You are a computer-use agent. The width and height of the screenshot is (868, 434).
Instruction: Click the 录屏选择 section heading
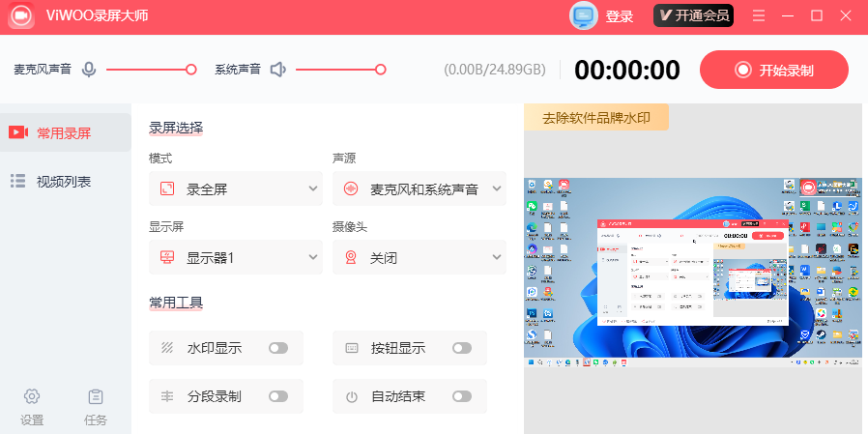point(176,128)
